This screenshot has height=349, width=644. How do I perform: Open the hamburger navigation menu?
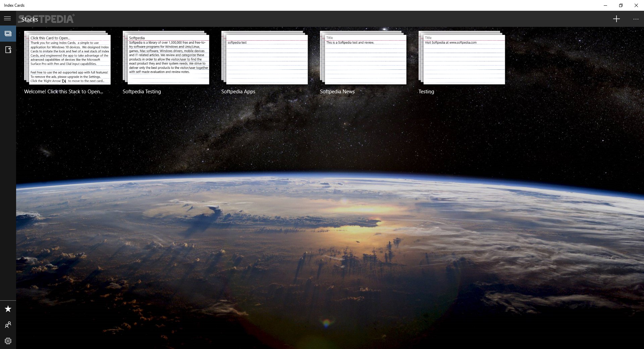click(x=8, y=18)
